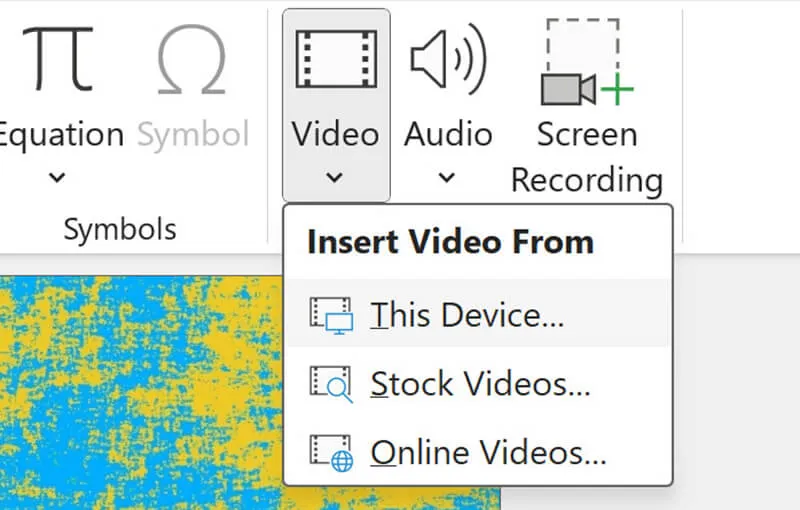The width and height of the screenshot is (800, 510).
Task: Click the Audio speaker icon
Action: pos(447,59)
